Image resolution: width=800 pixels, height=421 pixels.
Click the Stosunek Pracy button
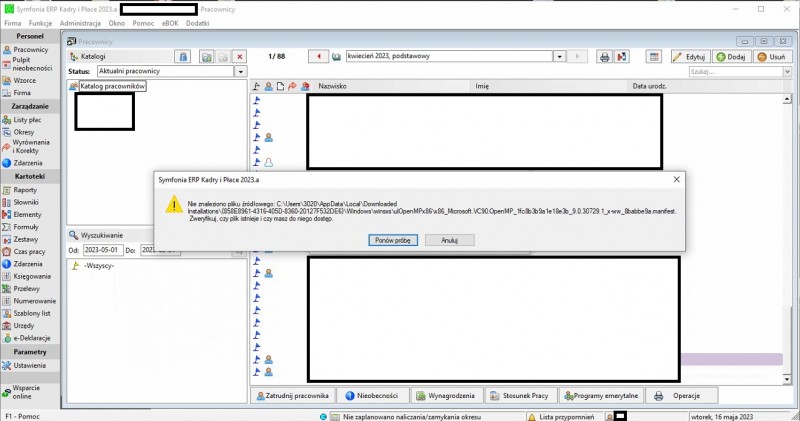coord(519,395)
